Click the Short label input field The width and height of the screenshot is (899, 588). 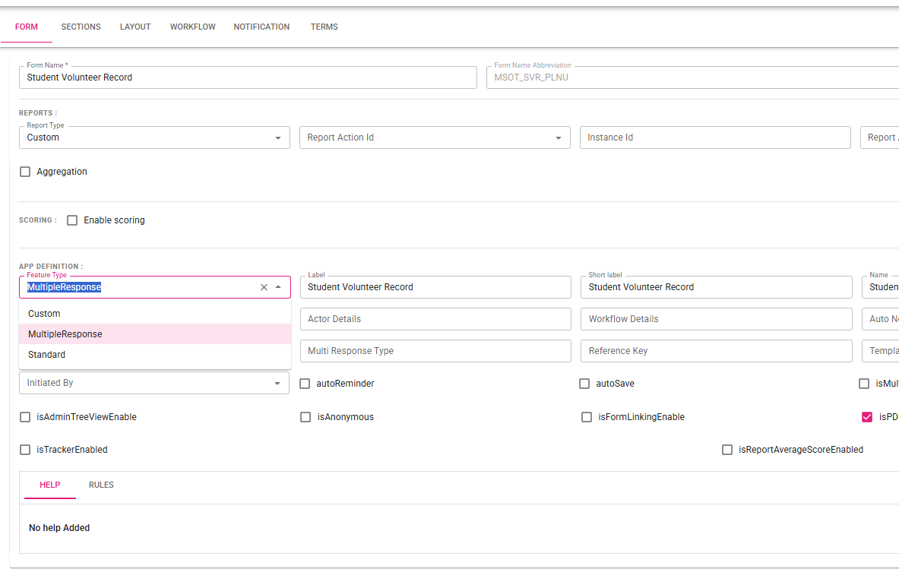716,287
